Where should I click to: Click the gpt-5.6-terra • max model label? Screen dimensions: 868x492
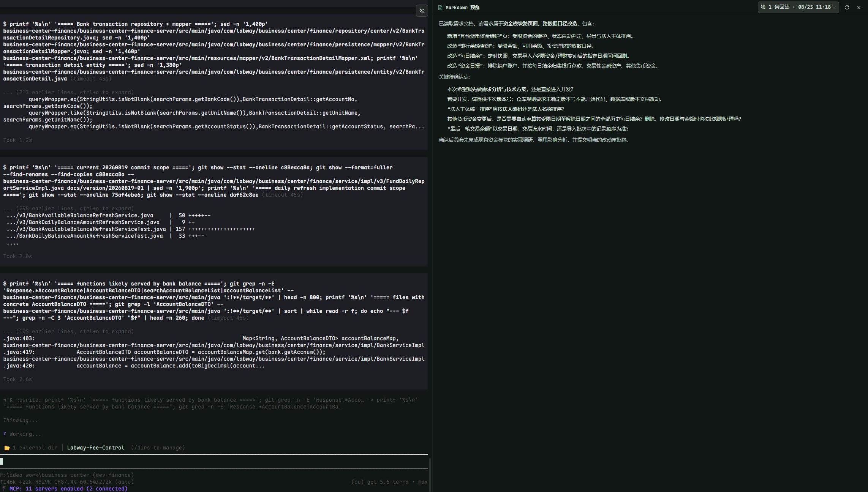pos(397,482)
